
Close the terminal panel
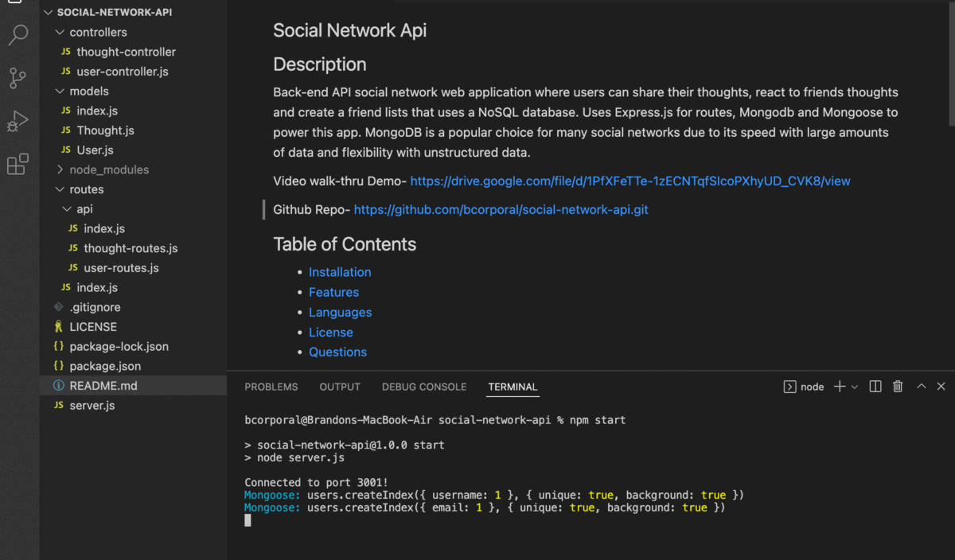click(942, 387)
